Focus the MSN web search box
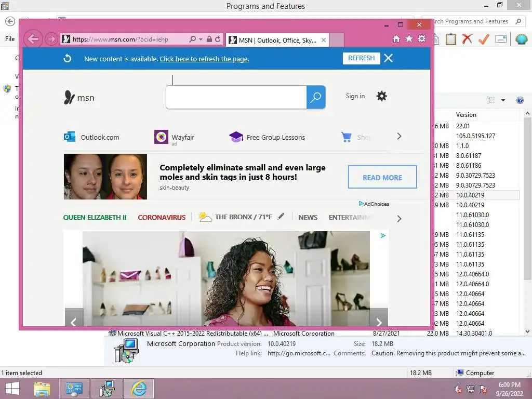The image size is (532, 399). coord(236,97)
